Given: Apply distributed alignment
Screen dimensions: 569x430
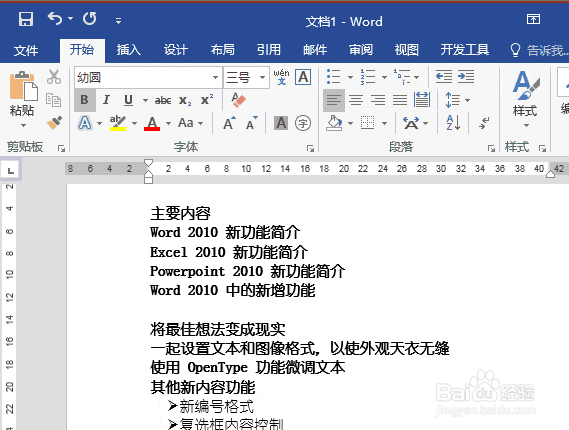Looking at the screenshot, I should pyautogui.click(x=422, y=100).
